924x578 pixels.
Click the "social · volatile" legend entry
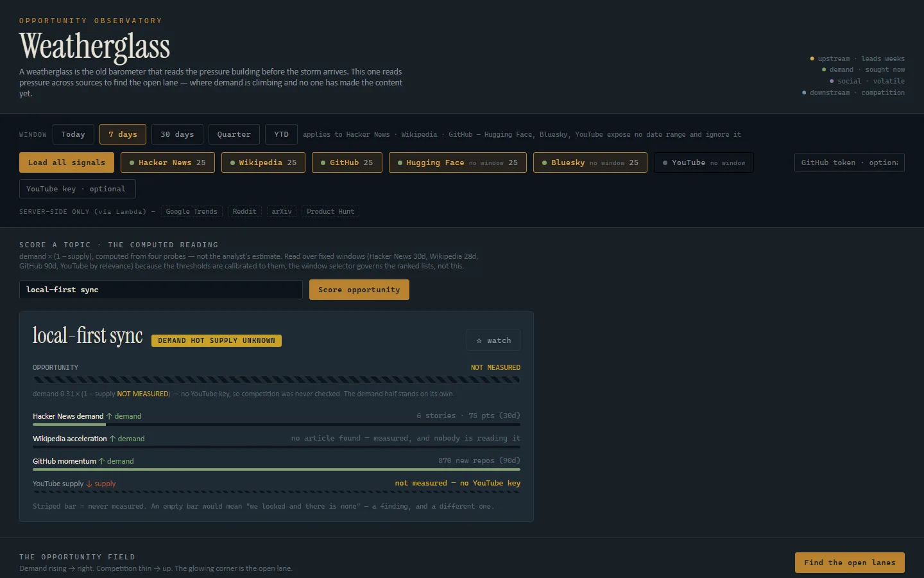pyautogui.click(x=867, y=81)
